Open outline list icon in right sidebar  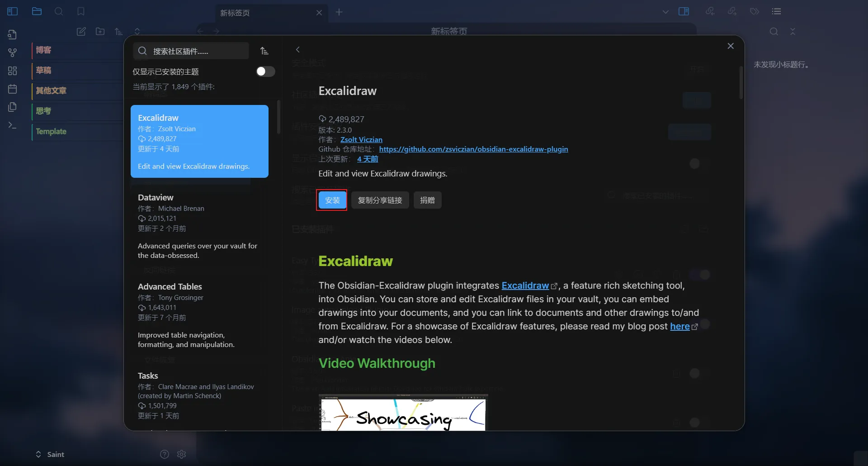(777, 11)
